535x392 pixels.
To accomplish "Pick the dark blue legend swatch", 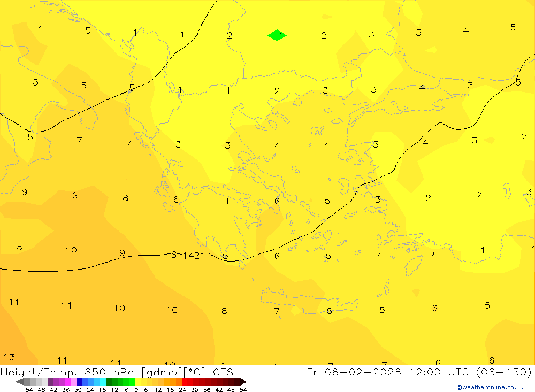I will (x=79, y=382).
